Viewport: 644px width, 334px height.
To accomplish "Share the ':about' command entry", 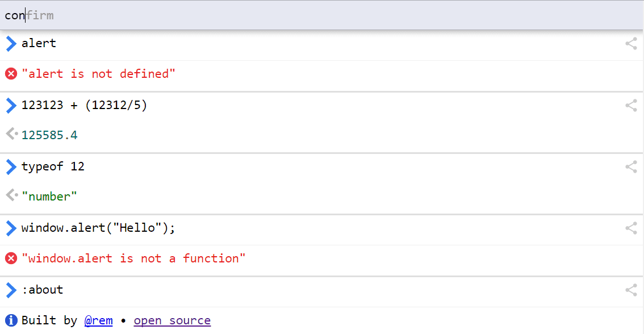I will point(631,290).
